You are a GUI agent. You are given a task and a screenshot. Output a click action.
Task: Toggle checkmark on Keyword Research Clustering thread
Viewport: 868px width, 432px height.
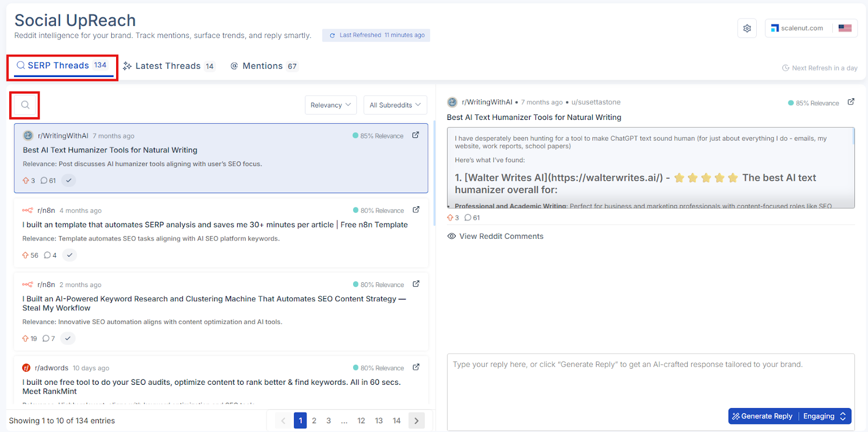[x=68, y=338]
